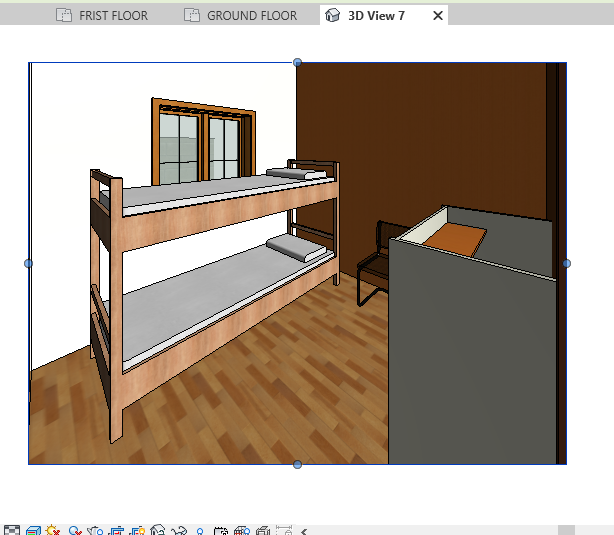Select the window on the white wall
The width and height of the screenshot is (614, 535).
pyautogui.click(x=203, y=143)
